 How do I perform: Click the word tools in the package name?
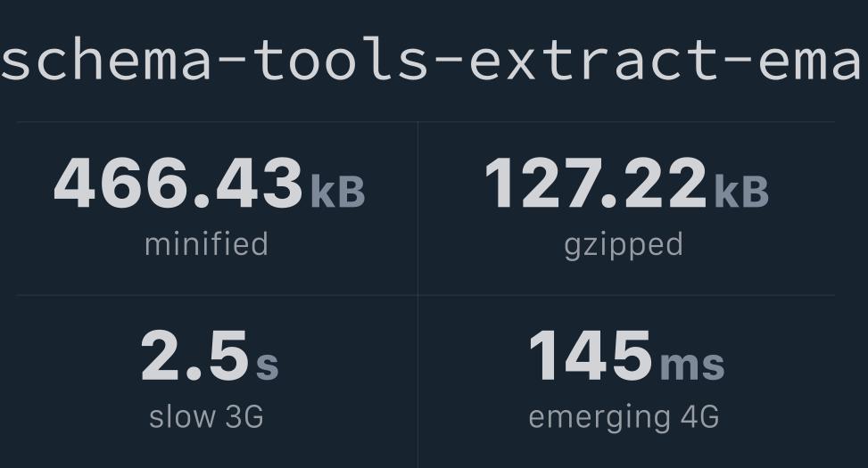coord(341,59)
